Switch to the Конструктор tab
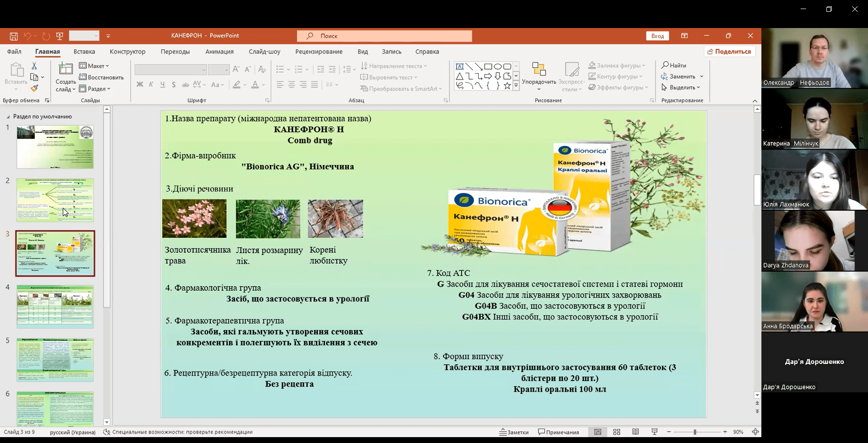Image resolution: width=868 pixels, height=443 pixels. click(x=127, y=52)
